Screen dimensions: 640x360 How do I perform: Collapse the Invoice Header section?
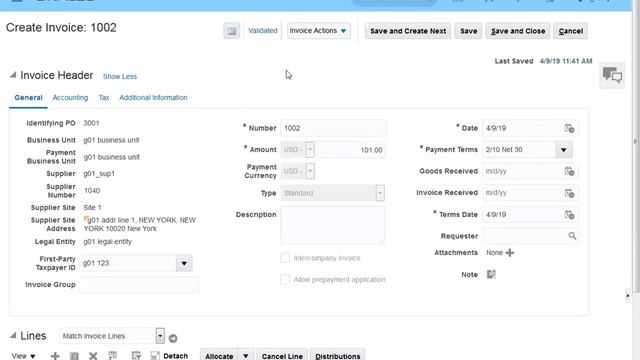pyautogui.click(x=13, y=75)
